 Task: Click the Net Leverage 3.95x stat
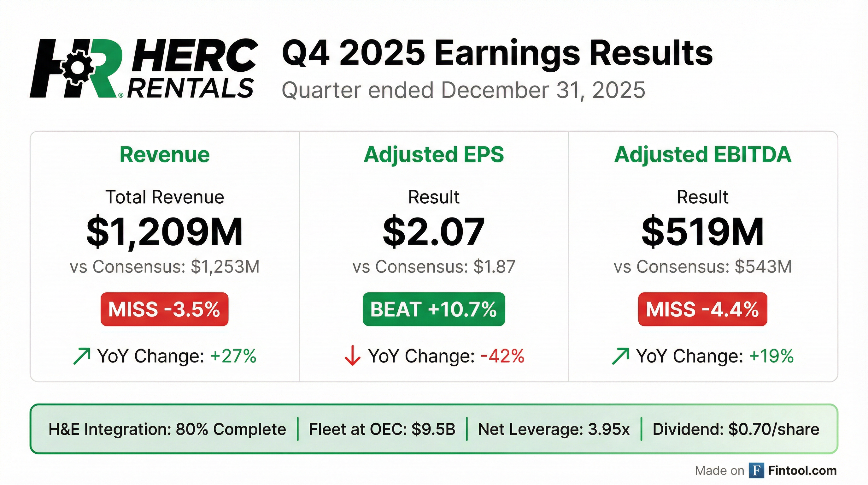554,429
